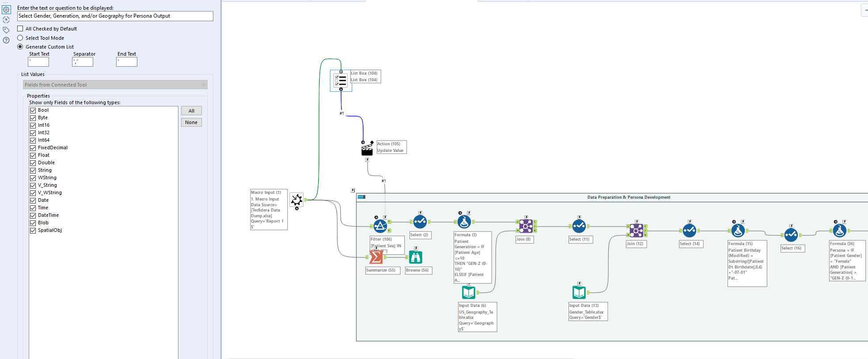Uncheck the Float field type
868x359 pixels.
(33, 155)
